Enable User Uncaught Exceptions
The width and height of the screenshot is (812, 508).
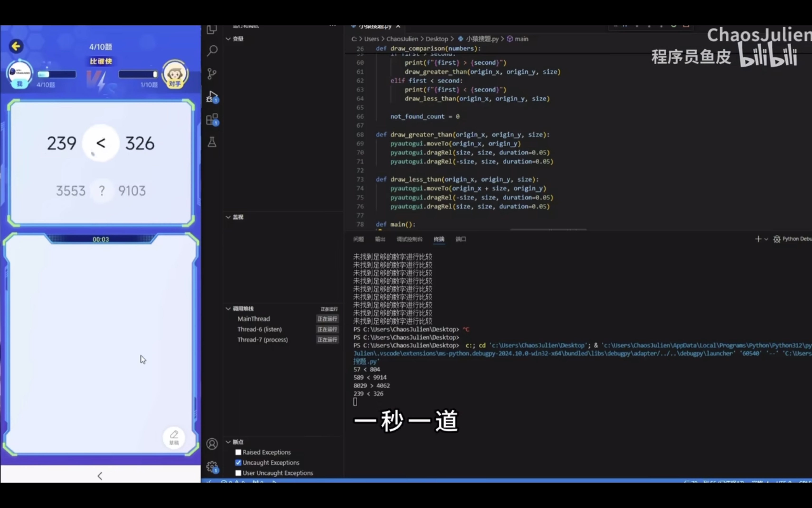(238, 473)
